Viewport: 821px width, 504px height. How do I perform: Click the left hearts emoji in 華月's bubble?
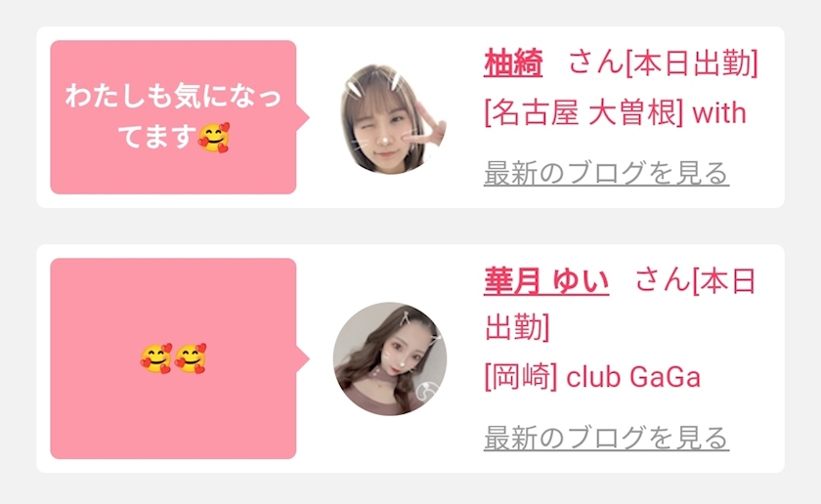tap(156, 358)
